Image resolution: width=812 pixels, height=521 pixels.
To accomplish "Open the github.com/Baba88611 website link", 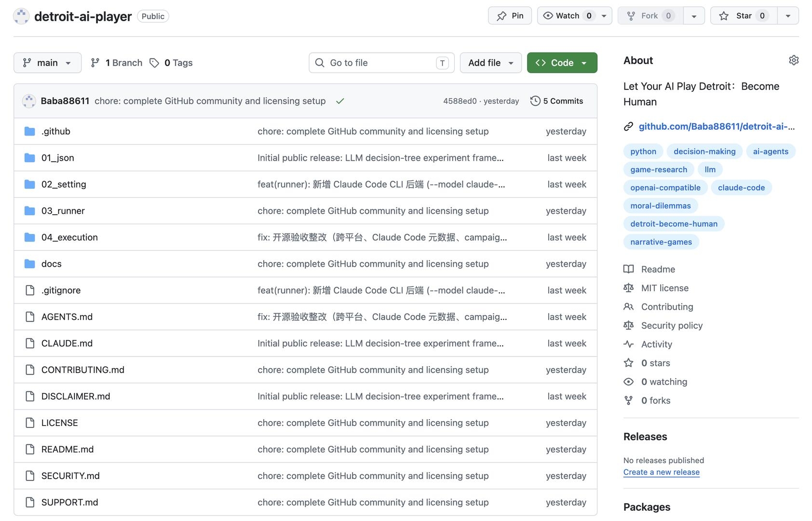I will [x=717, y=126].
